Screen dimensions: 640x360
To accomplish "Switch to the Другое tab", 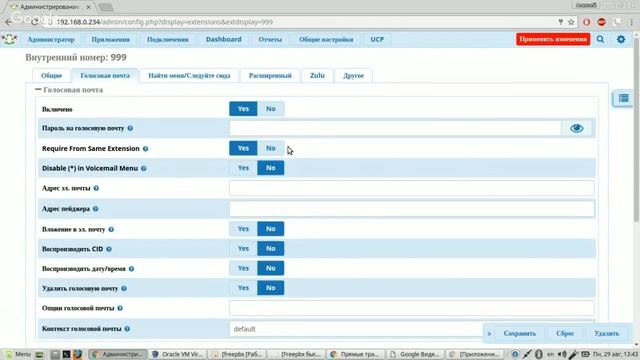I will [353, 76].
